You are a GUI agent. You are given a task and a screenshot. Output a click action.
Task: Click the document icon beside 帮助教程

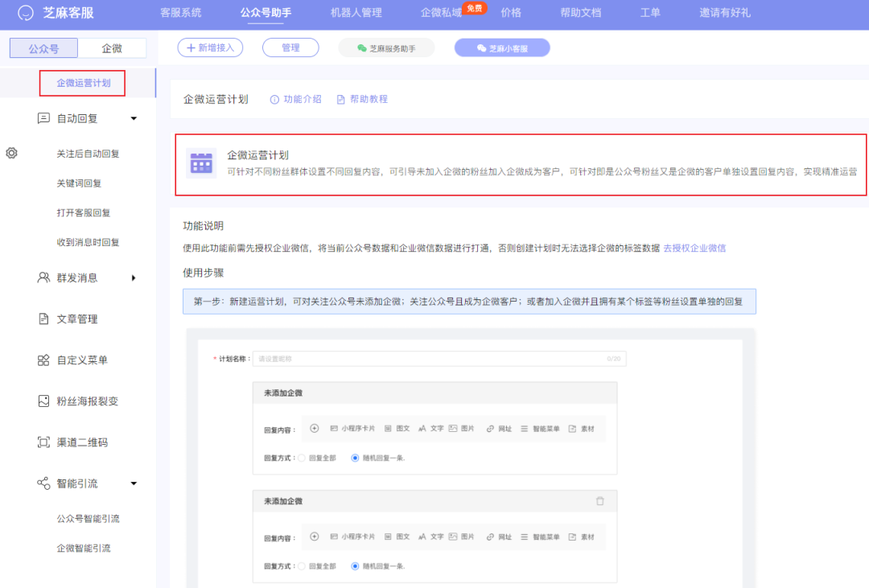[341, 99]
